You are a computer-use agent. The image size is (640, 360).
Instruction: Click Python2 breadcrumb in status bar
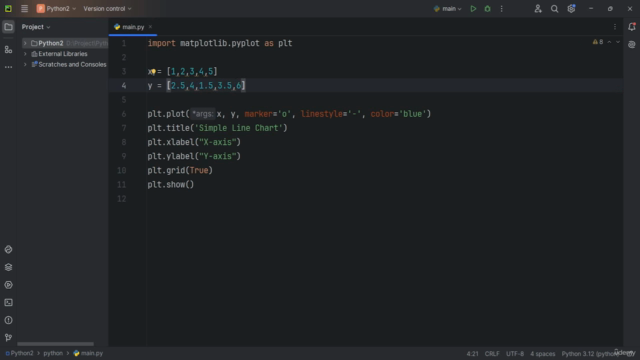(x=20, y=353)
